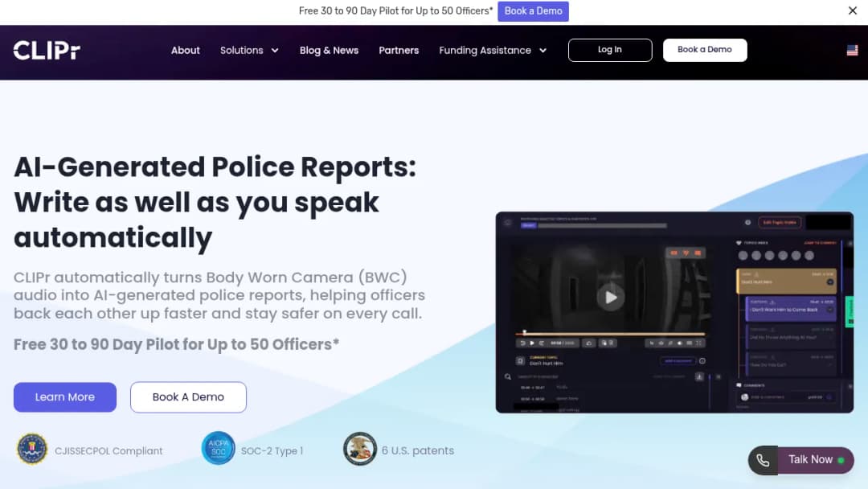The width and height of the screenshot is (868, 489).
Task: Click Book a Demo in announcement banner
Action: [533, 11]
